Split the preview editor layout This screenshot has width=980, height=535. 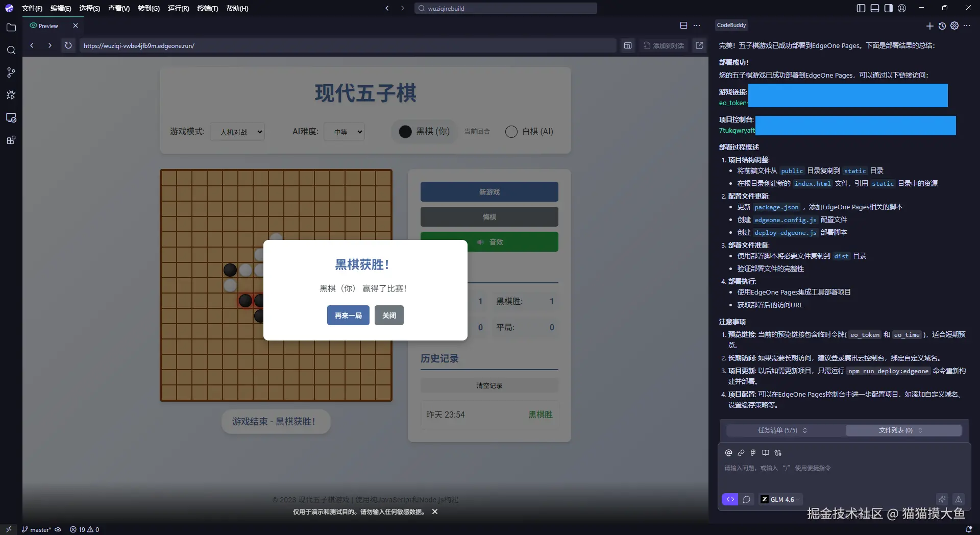point(684,25)
